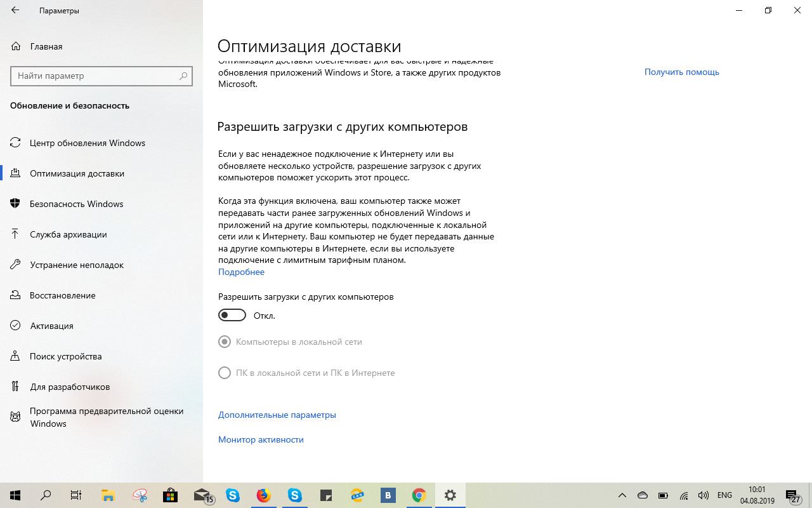This screenshot has height=508, width=812.
Task: Open the Windows Start menu
Action: click(x=15, y=495)
